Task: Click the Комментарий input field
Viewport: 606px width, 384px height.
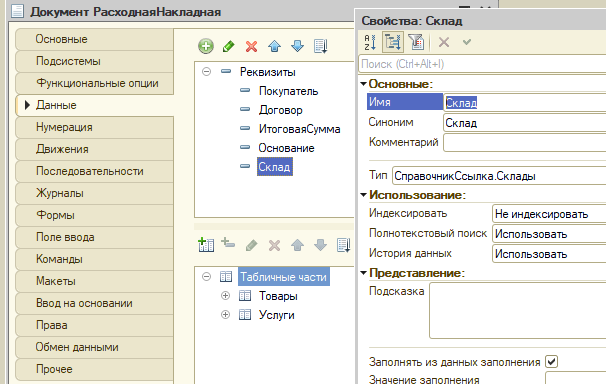Action: [525, 143]
